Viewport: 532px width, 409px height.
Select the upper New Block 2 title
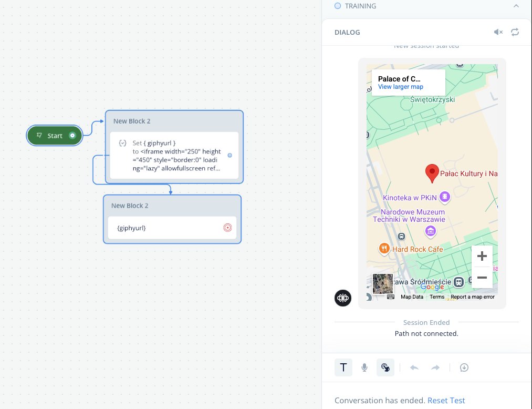(x=132, y=121)
